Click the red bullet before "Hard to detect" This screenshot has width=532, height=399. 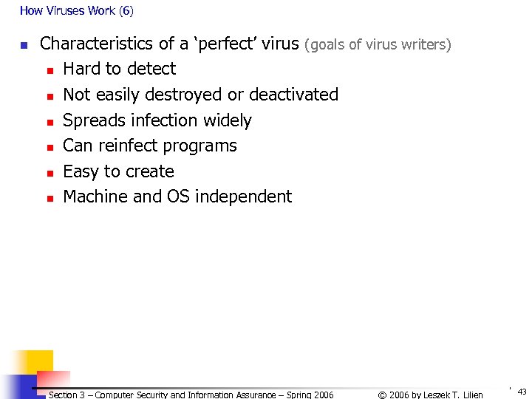coord(50,70)
